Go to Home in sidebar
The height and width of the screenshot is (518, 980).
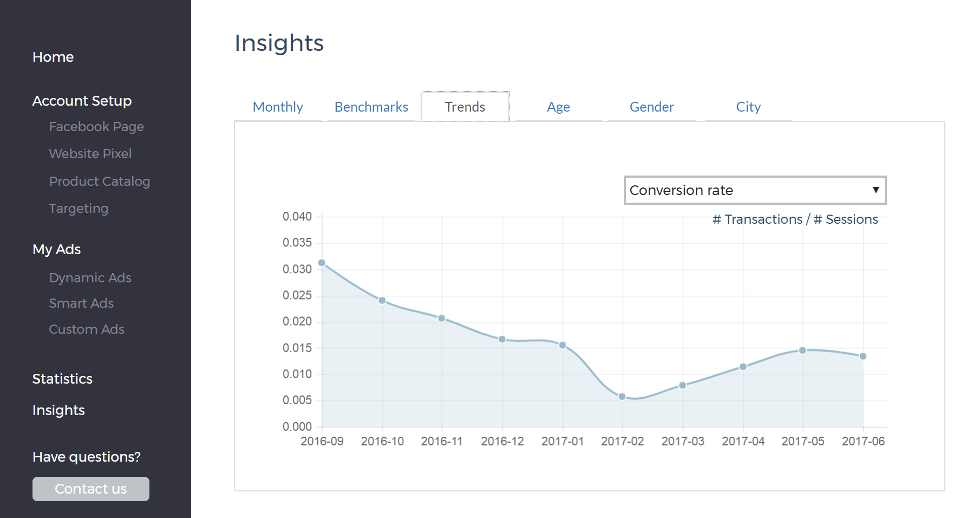pos(53,57)
